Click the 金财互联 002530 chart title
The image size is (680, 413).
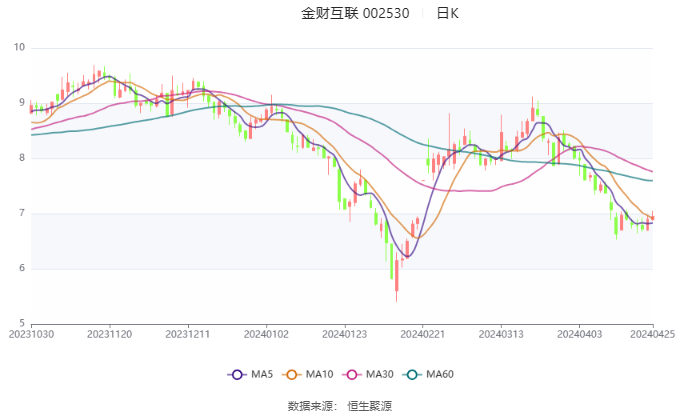tap(355, 13)
